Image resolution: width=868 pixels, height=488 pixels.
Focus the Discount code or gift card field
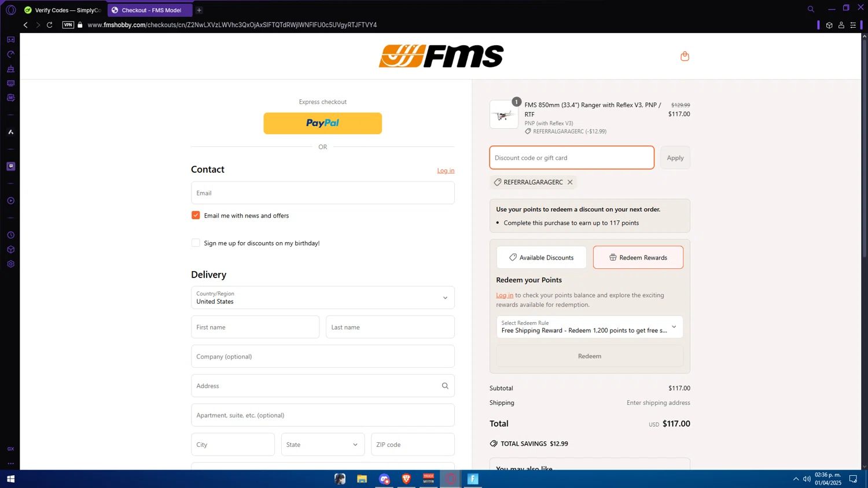tap(572, 158)
